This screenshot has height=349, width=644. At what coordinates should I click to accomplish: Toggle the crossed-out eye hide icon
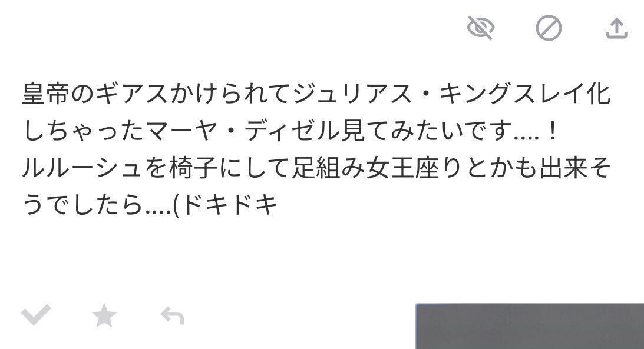pyautogui.click(x=481, y=28)
